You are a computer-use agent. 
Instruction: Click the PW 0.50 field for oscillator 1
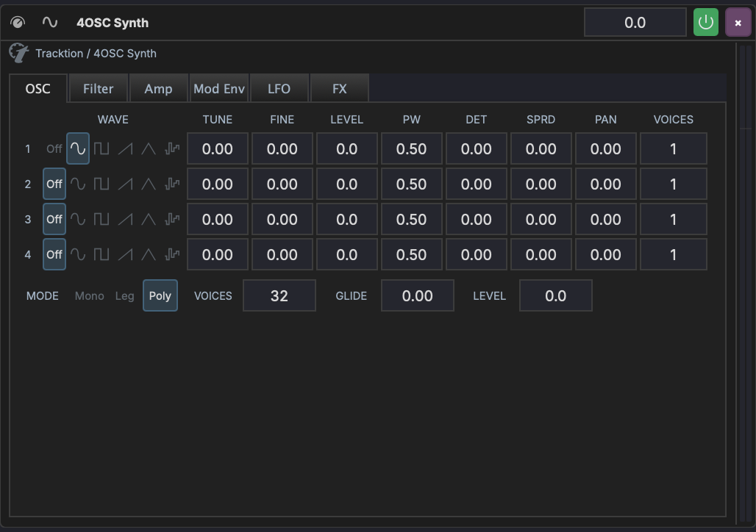pyautogui.click(x=411, y=148)
